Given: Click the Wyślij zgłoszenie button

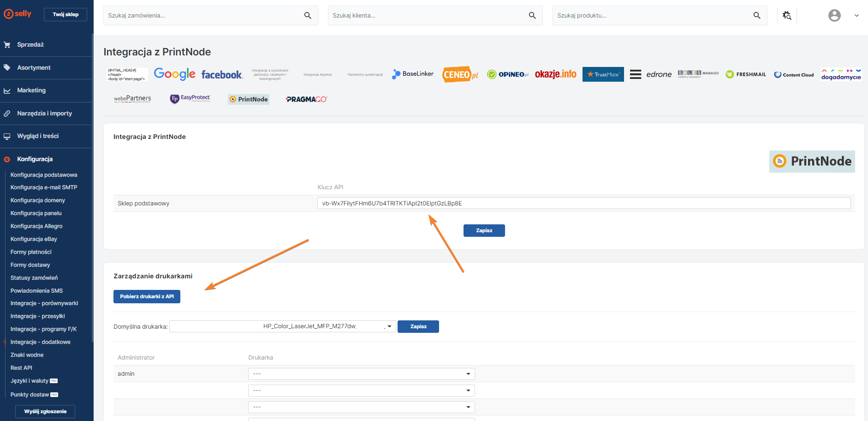Looking at the screenshot, I should click(45, 411).
